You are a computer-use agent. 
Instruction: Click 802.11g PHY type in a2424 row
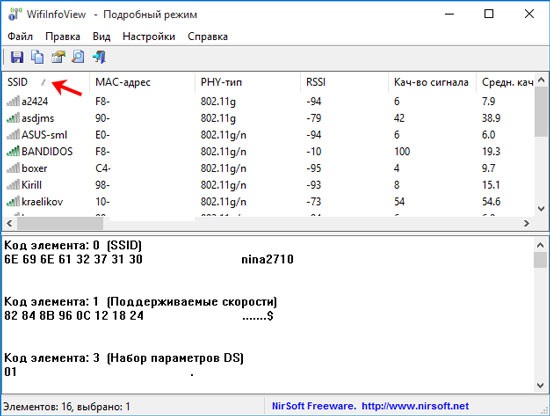click(218, 101)
